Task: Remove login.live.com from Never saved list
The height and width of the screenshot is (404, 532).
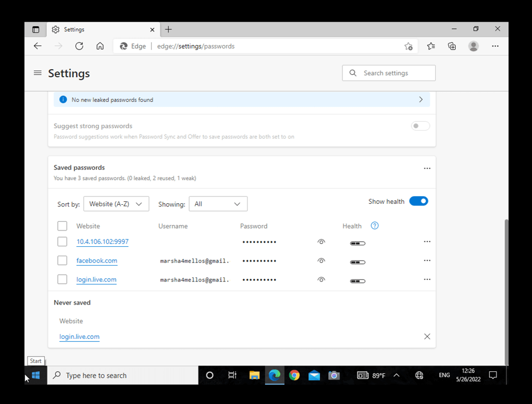Action: click(x=427, y=337)
